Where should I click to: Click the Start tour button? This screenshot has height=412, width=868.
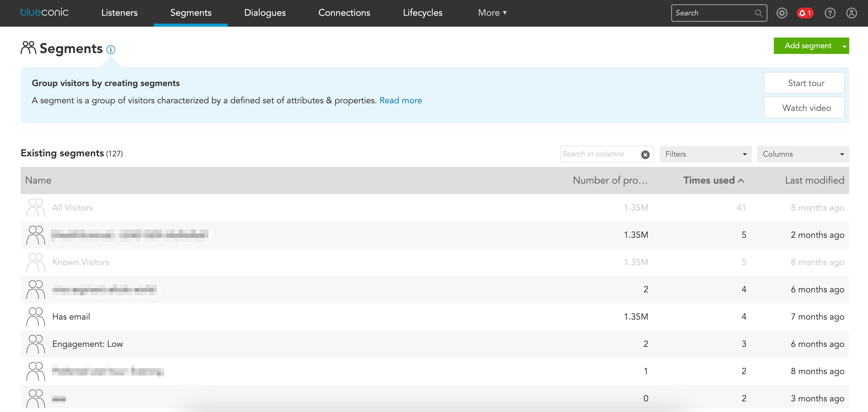[804, 83]
